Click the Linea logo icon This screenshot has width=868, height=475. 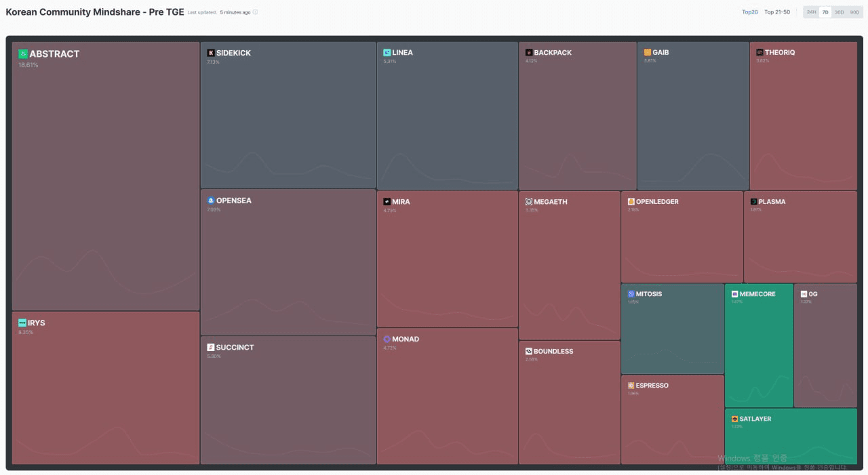[x=387, y=52]
